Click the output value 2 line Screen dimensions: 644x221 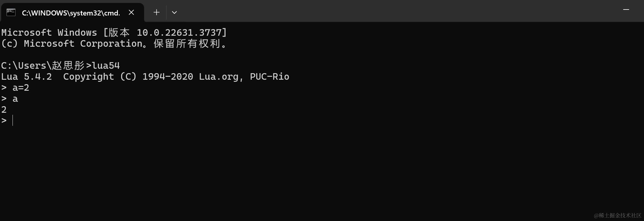4,110
